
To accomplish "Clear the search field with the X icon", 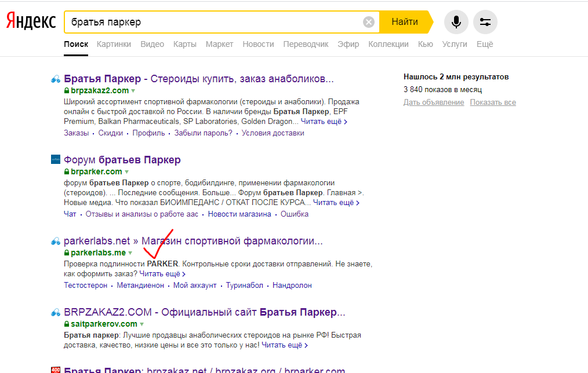I will pyautogui.click(x=369, y=22).
